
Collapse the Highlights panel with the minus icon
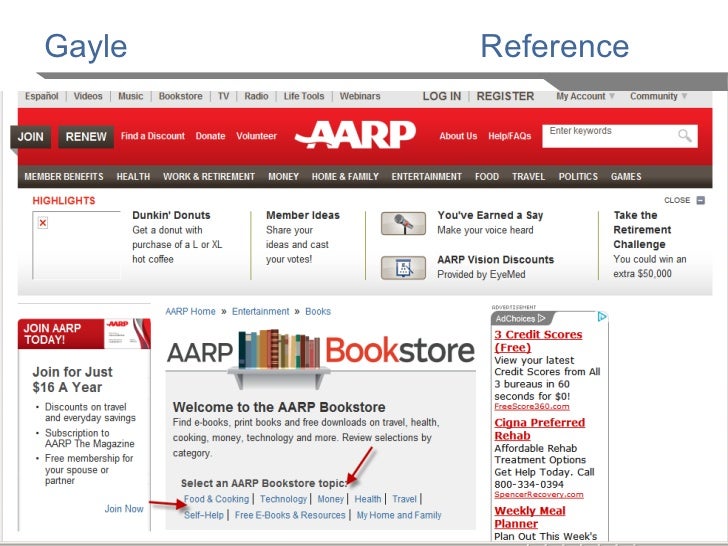point(701,200)
